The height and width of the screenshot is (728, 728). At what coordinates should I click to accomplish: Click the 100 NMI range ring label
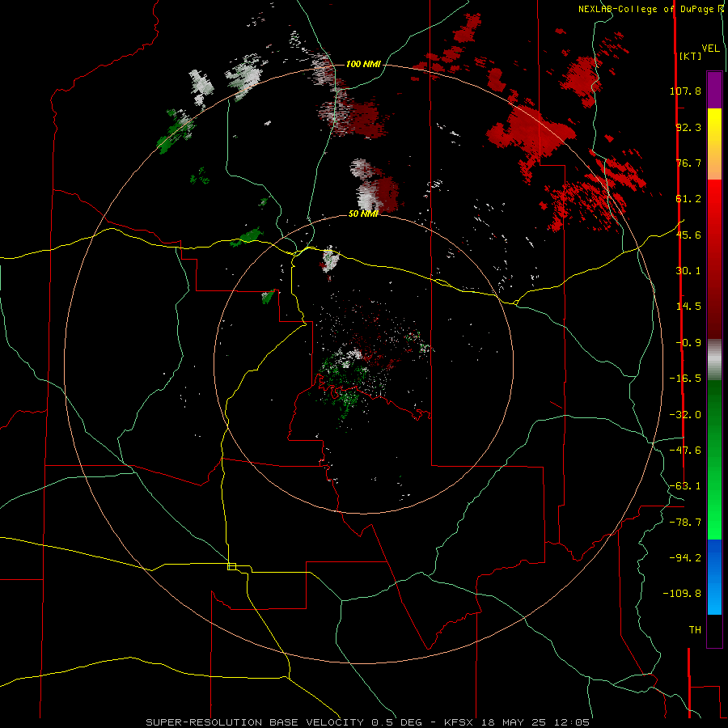(x=363, y=64)
